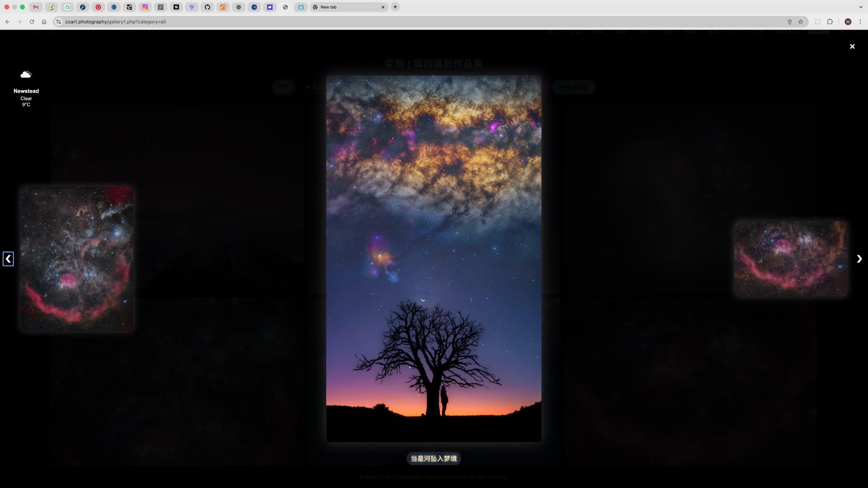Close the lightbox with the X icon
The width and height of the screenshot is (868, 488).
point(852,47)
